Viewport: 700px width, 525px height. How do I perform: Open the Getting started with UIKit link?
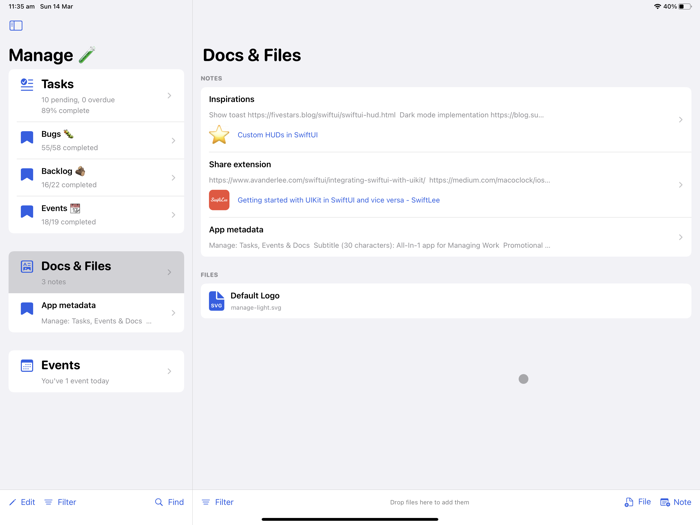[x=338, y=200]
